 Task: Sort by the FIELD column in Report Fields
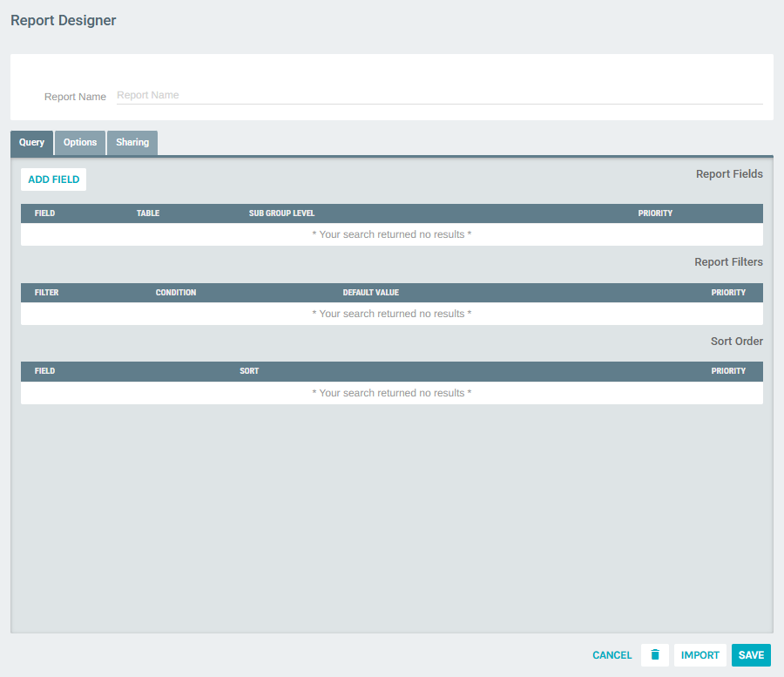click(44, 213)
